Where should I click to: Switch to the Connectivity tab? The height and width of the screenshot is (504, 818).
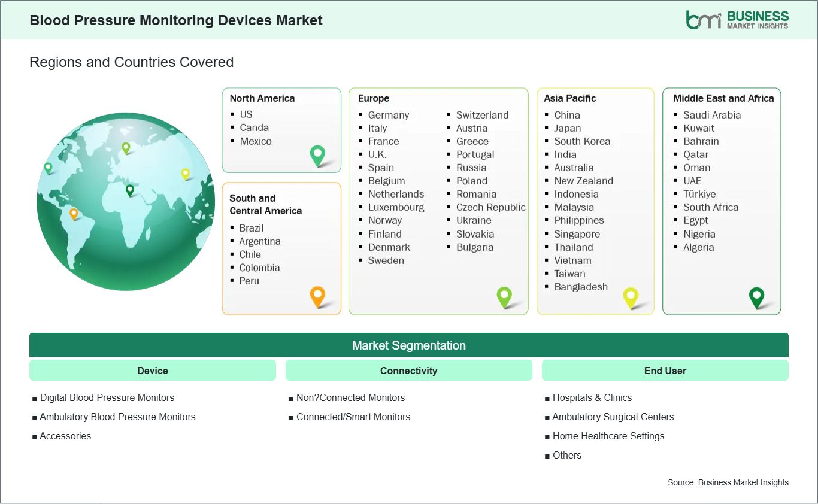[x=409, y=370]
